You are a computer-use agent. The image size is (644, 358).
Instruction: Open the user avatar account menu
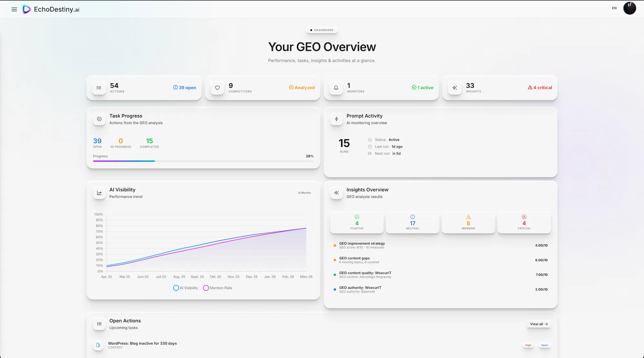pos(630,8)
